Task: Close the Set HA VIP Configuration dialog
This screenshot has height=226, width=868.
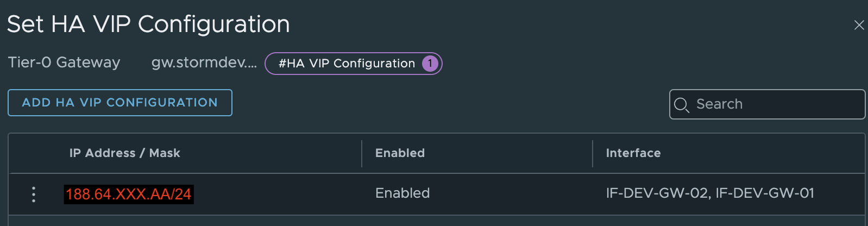Action: tap(859, 25)
